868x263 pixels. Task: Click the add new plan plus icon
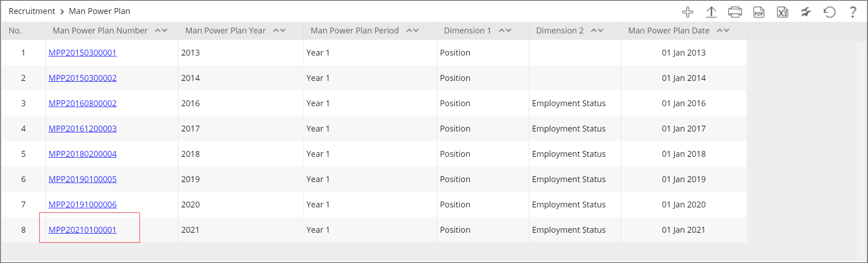click(x=687, y=12)
